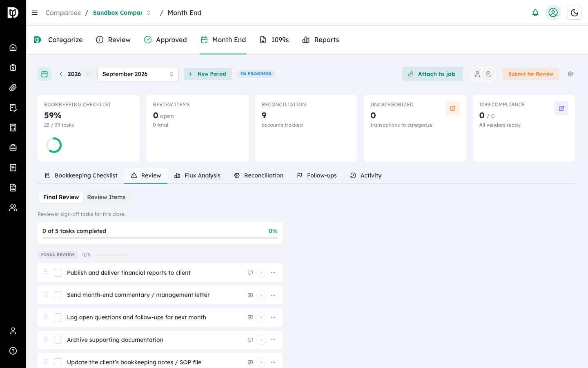
Task: Click the In Progress status badge
Action: 256,74
